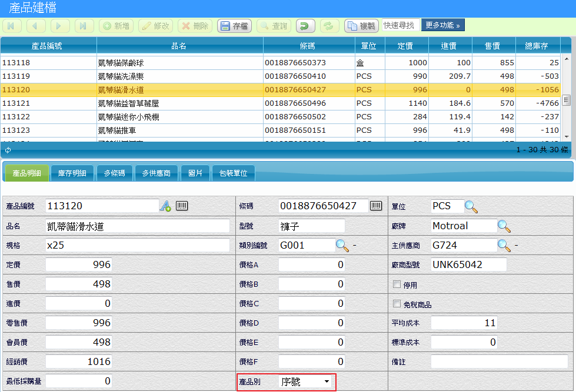Click auto-number icon beside 產品編號 field
The height and width of the screenshot is (392, 576).
166,206
